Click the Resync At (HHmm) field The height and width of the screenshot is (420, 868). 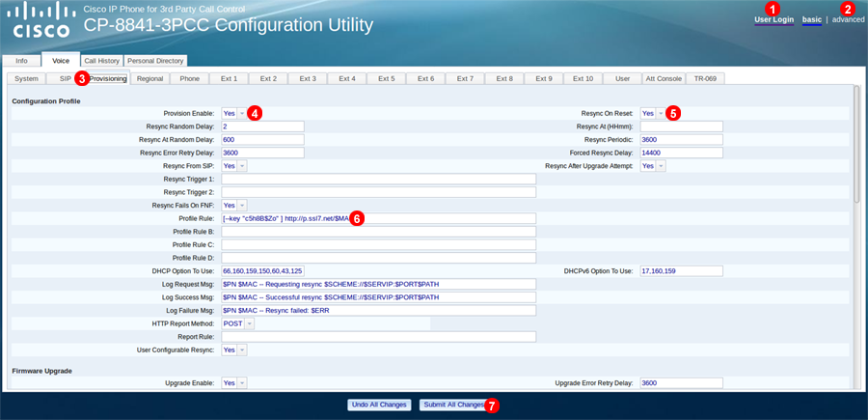(682, 126)
